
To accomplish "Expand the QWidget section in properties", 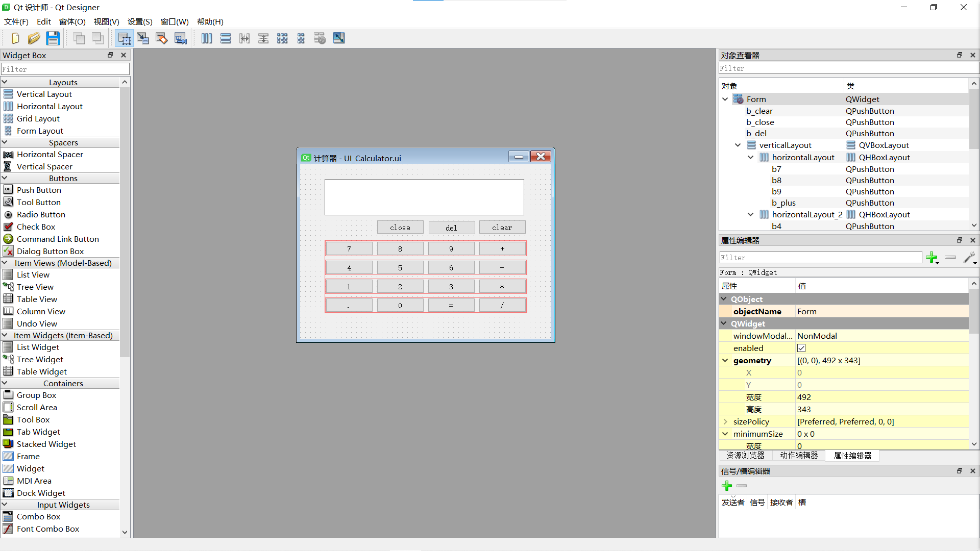I will pyautogui.click(x=725, y=323).
